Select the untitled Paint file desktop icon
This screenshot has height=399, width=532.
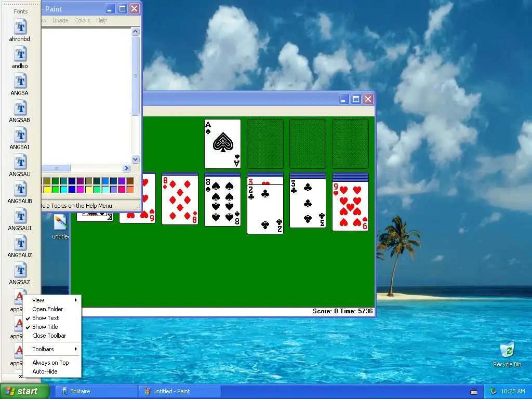coord(60,227)
